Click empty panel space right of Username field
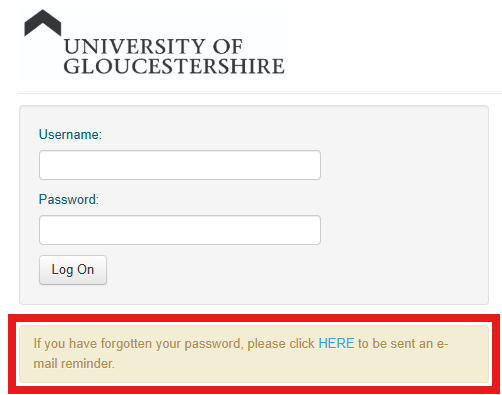 [x=404, y=165]
